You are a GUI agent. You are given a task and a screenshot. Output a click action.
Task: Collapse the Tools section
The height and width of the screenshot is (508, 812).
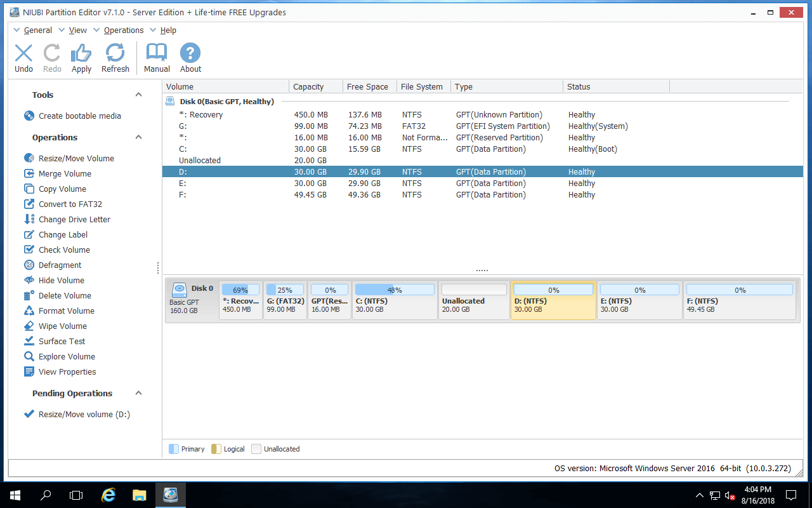138,94
